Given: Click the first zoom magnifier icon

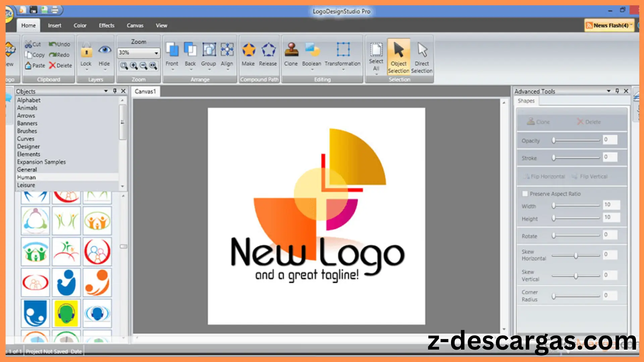Looking at the screenshot, I should (124, 66).
